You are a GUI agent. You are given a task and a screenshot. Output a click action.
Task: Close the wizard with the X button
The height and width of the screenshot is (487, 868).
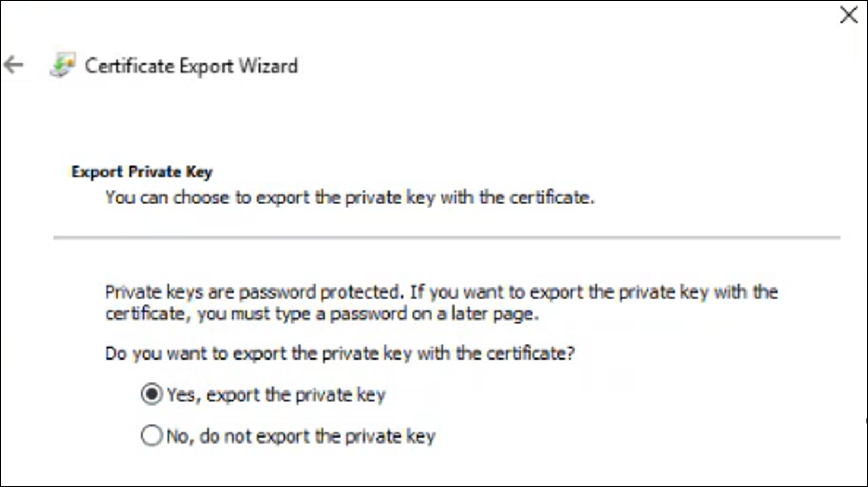point(848,15)
